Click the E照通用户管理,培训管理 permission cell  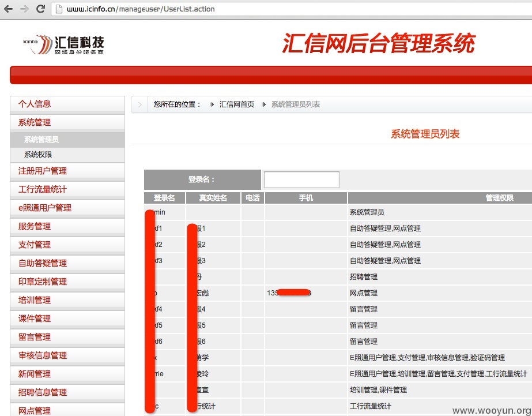click(440, 373)
